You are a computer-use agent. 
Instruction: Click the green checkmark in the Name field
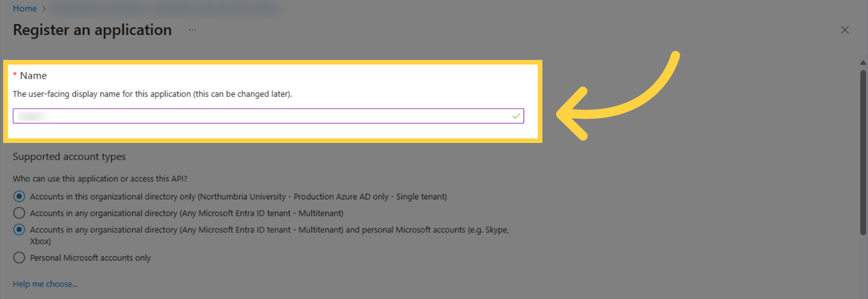click(x=516, y=116)
